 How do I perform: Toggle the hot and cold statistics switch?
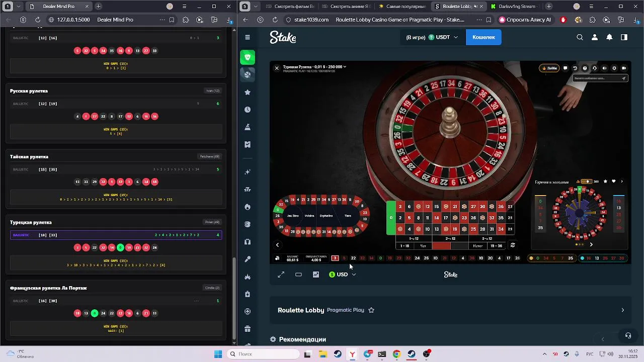coord(586,182)
